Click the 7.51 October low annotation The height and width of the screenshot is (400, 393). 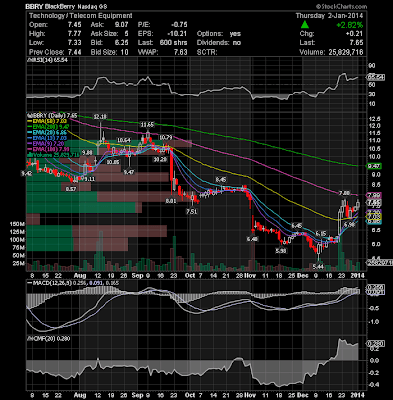coord(191,211)
